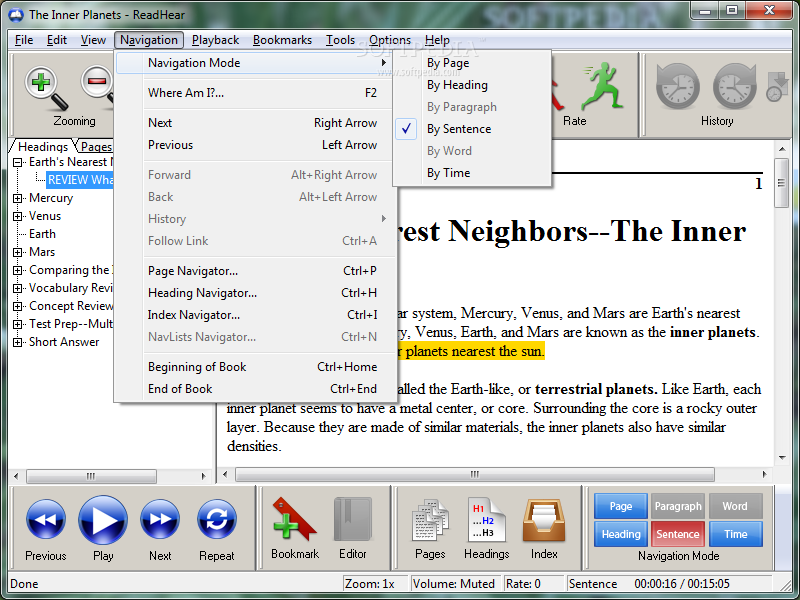Select the Earth tree item

[x=42, y=234]
